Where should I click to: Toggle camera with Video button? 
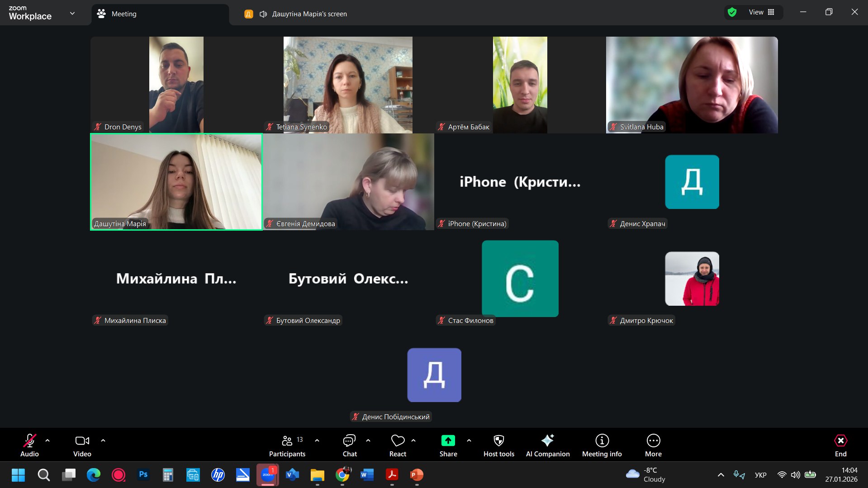click(82, 445)
